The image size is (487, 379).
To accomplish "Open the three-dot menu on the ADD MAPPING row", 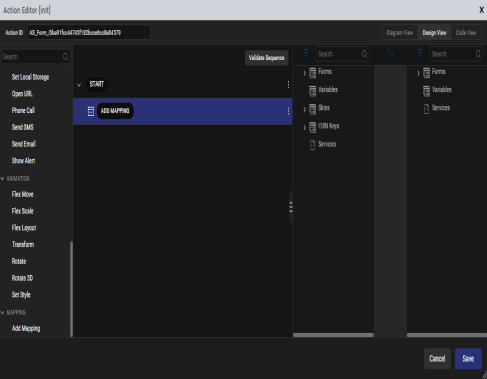I will click(288, 111).
